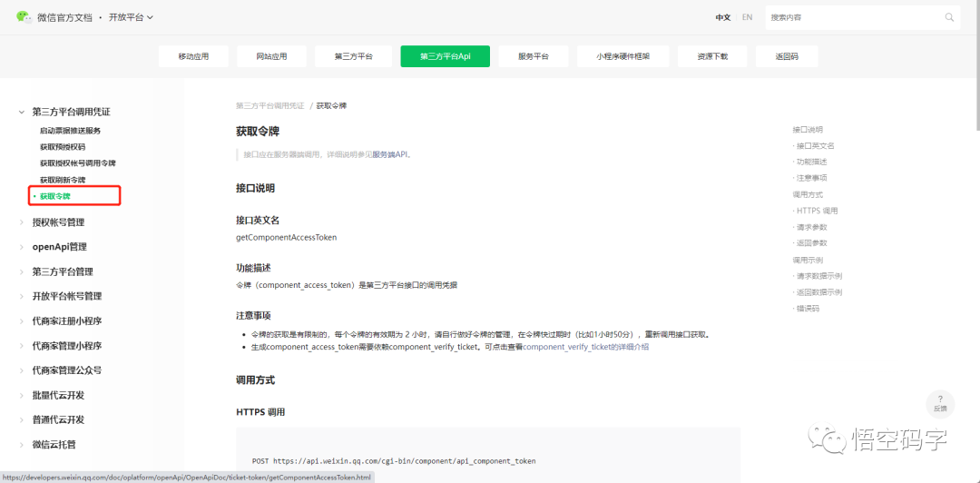Image resolution: width=980 pixels, height=483 pixels.
Task: Focus the 搜索内容 search field
Action: coord(863,17)
